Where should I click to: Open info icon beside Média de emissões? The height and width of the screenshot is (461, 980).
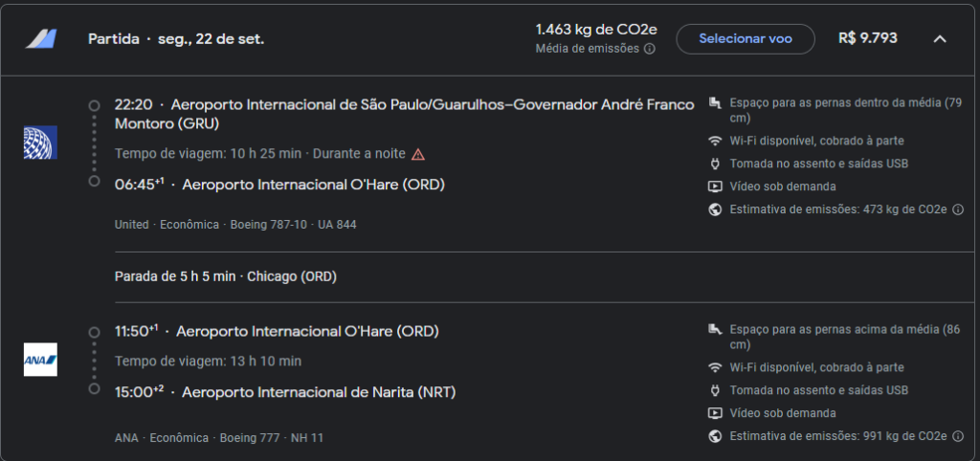point(649,49)
